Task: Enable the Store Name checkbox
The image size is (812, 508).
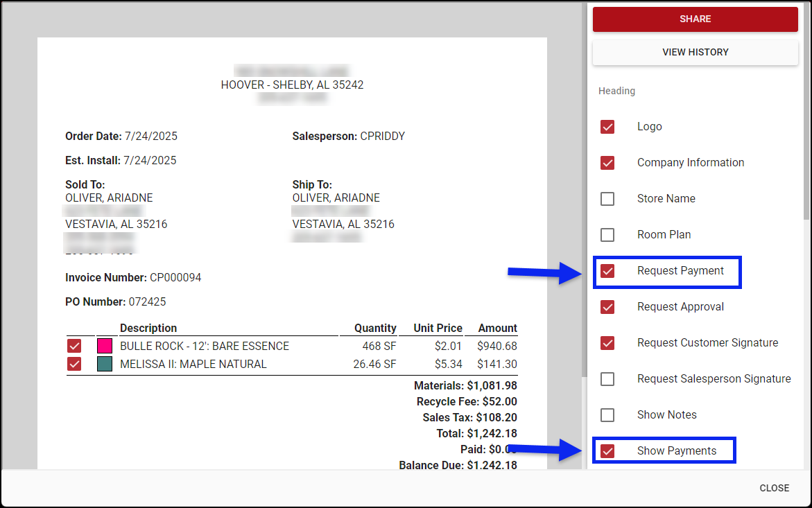Action: 607,199
